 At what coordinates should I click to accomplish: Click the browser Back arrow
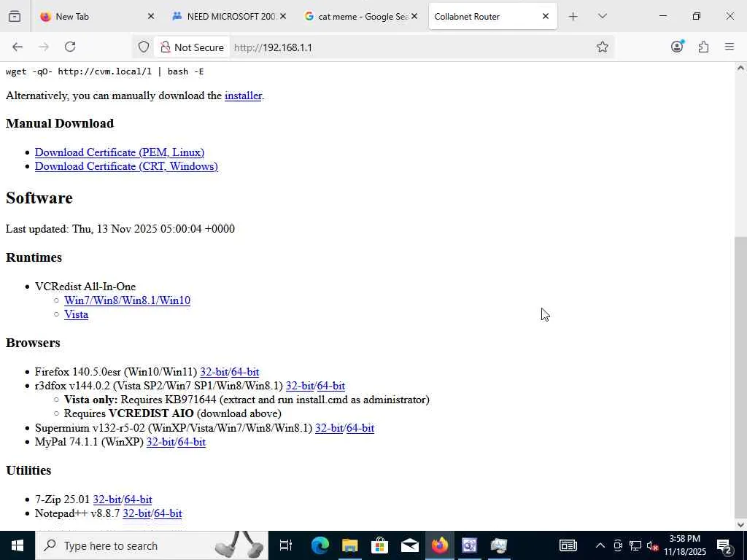(18, 47)
